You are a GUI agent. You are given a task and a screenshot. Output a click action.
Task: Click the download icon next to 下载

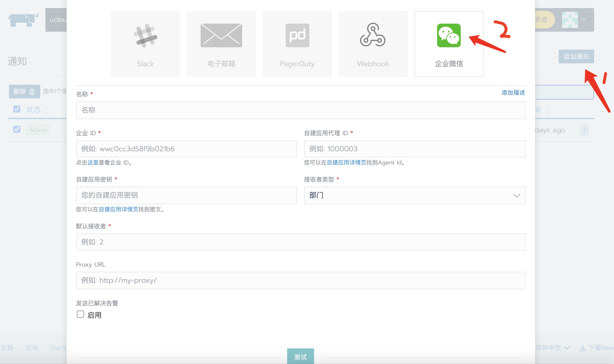pyautogui.click(x=583, y=347)
